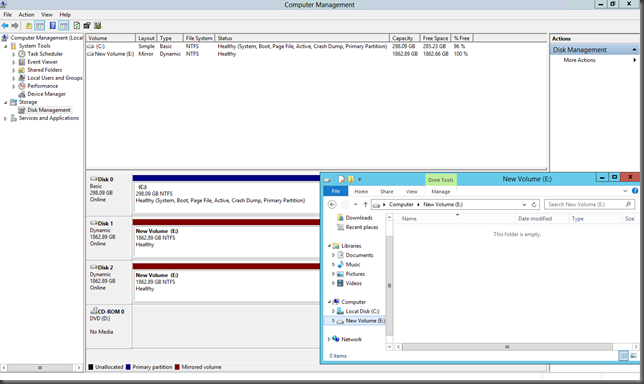Click the New Folder icon in the Explorer title bar
Screen dimensions: 644x384
click(x=351, y=179)
